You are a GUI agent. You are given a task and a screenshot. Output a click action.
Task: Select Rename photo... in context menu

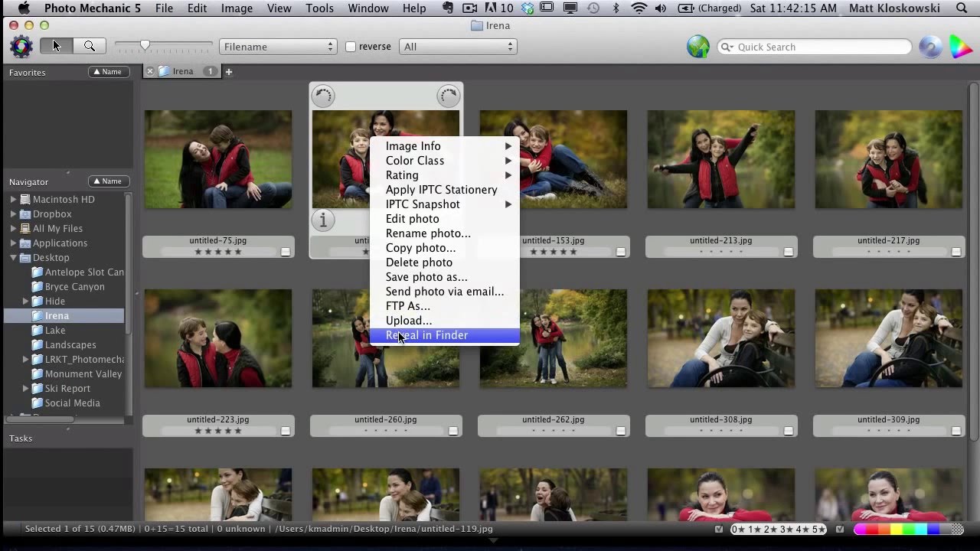(444, 233)
